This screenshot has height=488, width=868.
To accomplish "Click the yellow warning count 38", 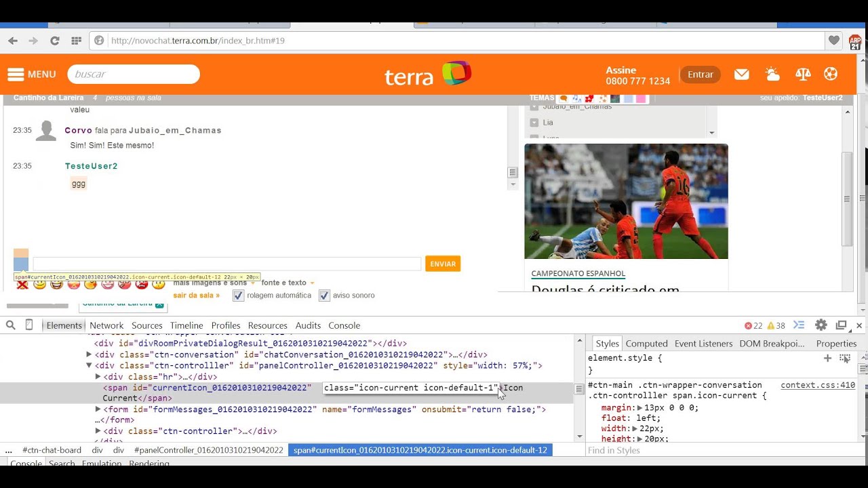I will [776, 325].
